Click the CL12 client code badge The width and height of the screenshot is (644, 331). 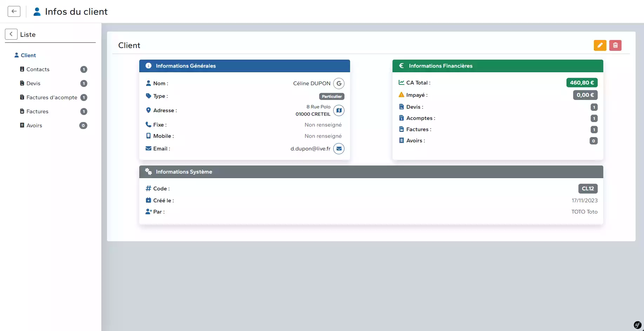[588, 189]
